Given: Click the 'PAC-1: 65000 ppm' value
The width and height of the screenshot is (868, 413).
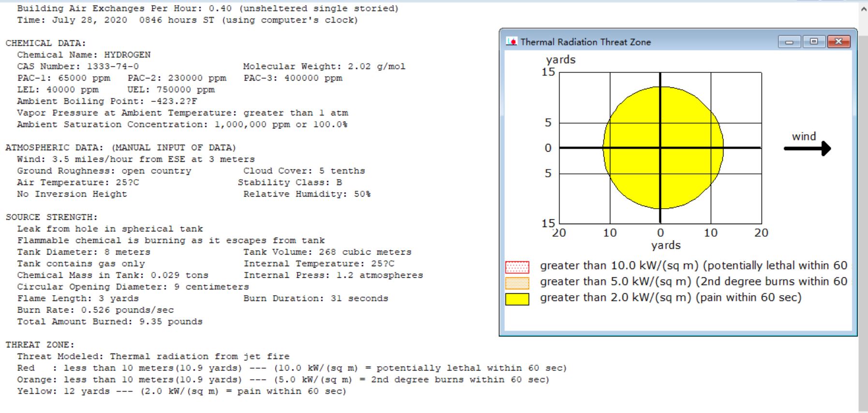Looking at the screenshot, I should point(63,78).
